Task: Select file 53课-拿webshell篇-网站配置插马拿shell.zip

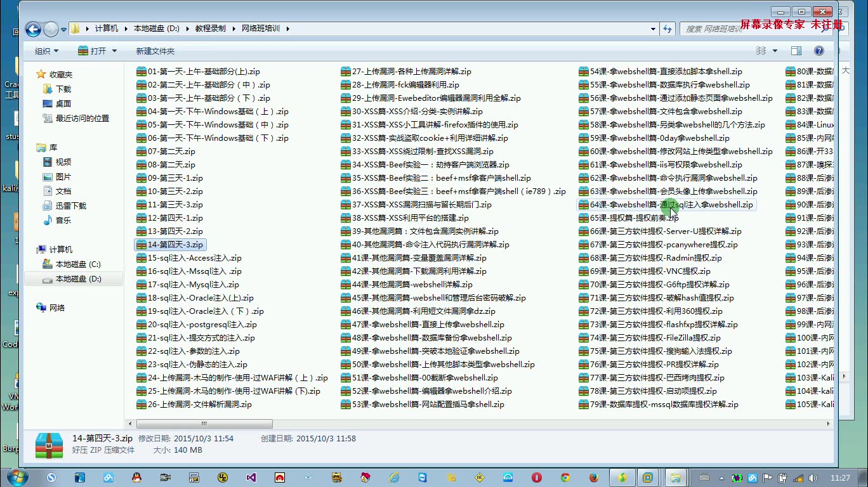Action: click(423, 405)
